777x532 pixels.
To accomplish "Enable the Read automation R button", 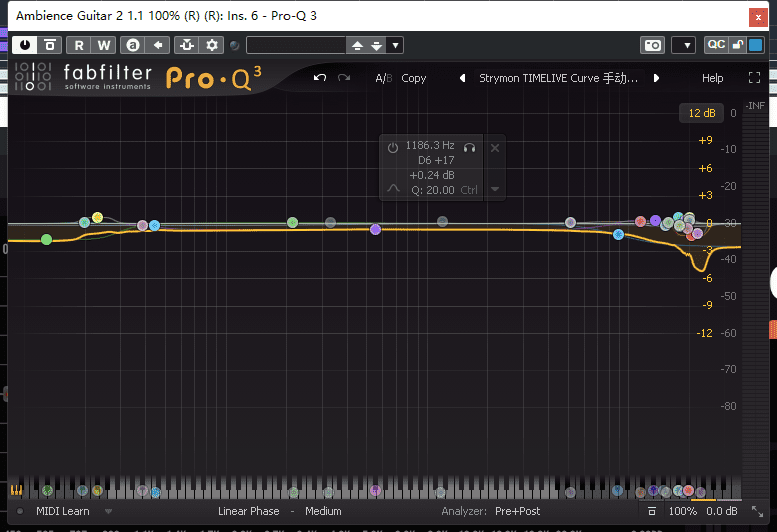I will 78,45.
